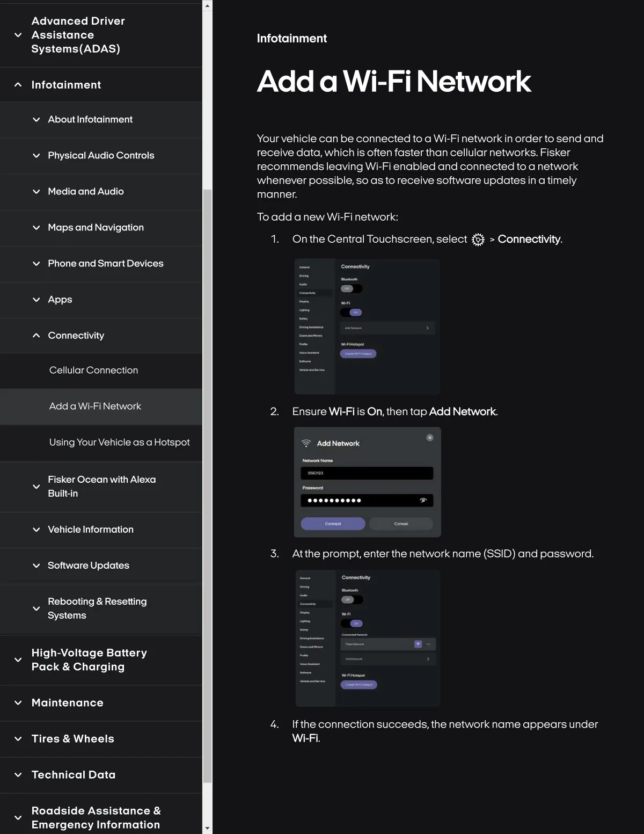Expand the Maintenance chevron
The height and width of the screenshot is (834, 644).
click(18, 702)
